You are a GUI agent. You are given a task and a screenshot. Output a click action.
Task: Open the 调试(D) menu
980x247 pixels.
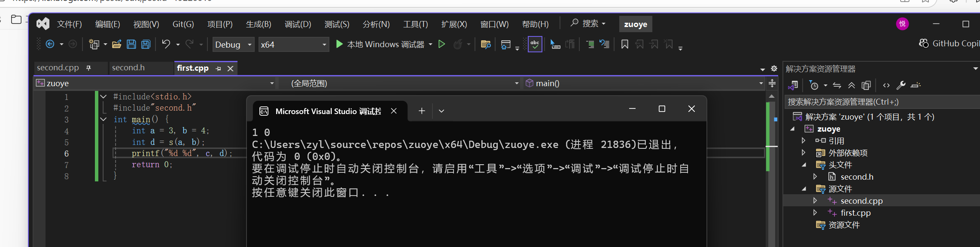point(298,24)
